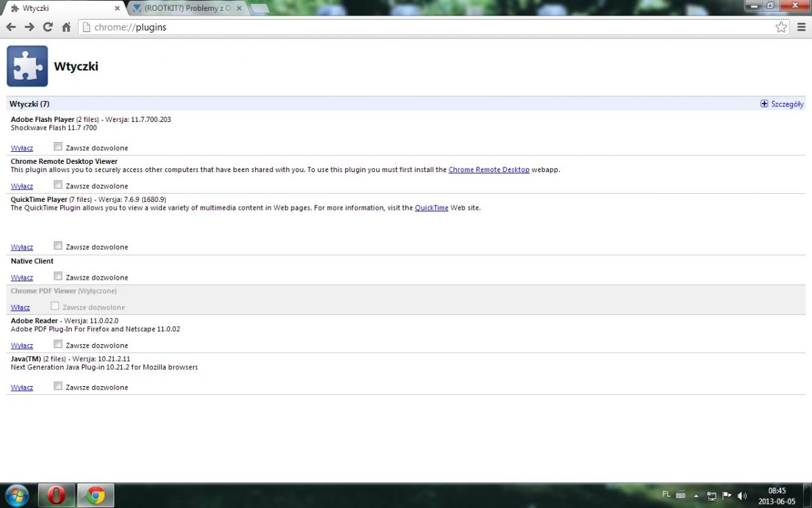This screenshot has width=812, height=508.
Task: Click Wyłącz for Adobe Reader
Action: click(x=22, y=345)
